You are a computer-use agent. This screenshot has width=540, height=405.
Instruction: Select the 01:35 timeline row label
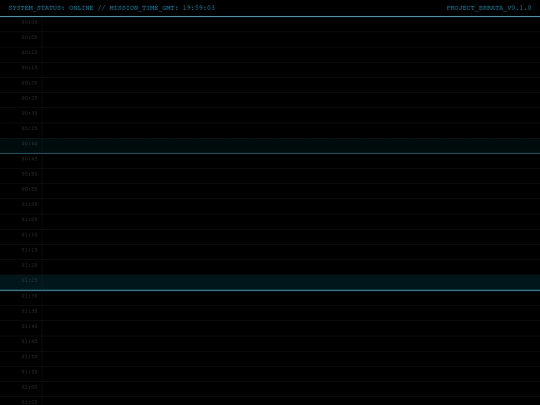point(29,311)
